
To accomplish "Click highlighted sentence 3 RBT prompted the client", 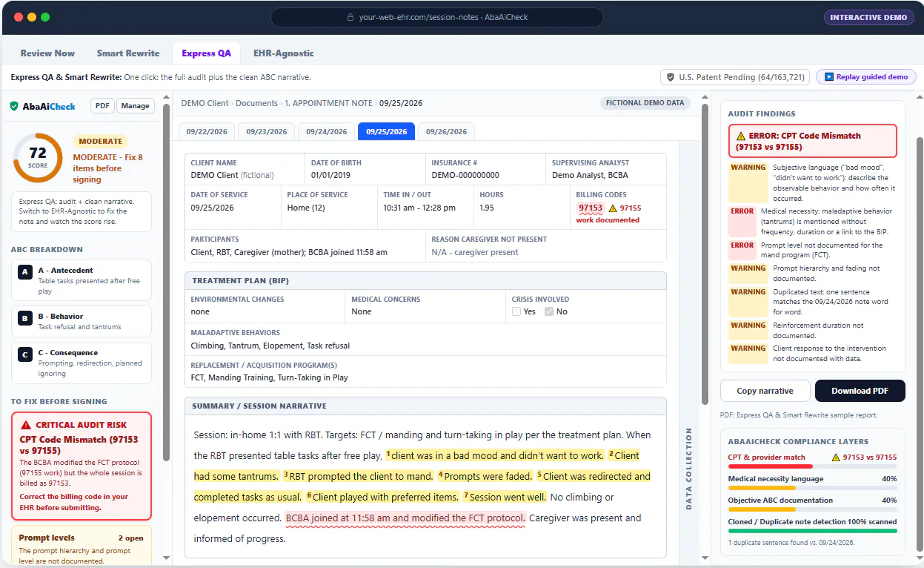I will point(359,476).
